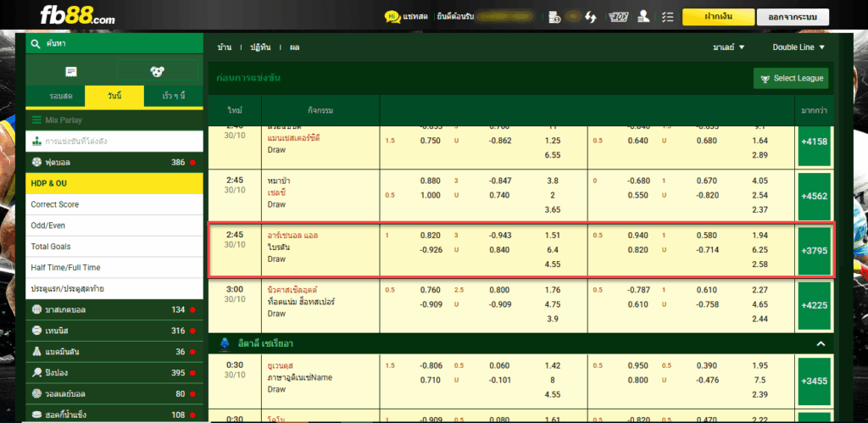Screen dimensions: 868x423
Task: Click the Serie A league badge icon
Action: [224, 344]
